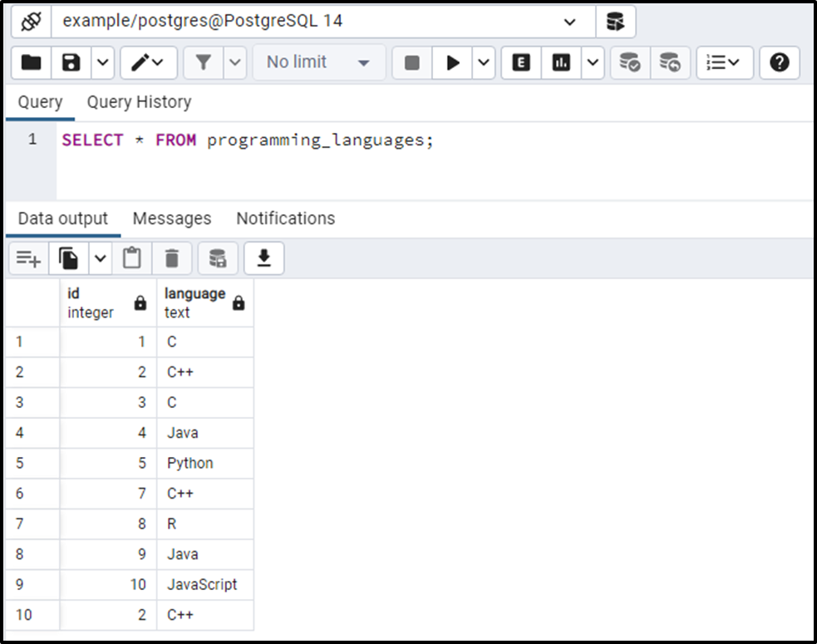
Task: Explain the current query
Action: coord(520,62)
